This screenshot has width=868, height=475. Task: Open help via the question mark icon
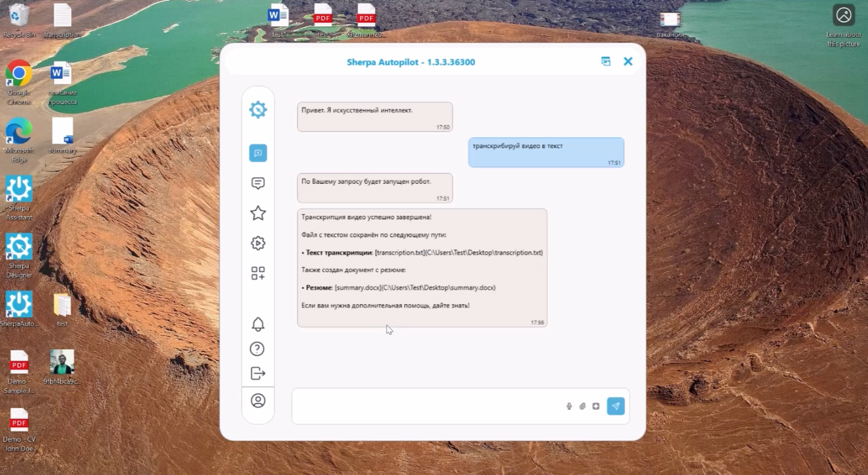coord(257,349)
